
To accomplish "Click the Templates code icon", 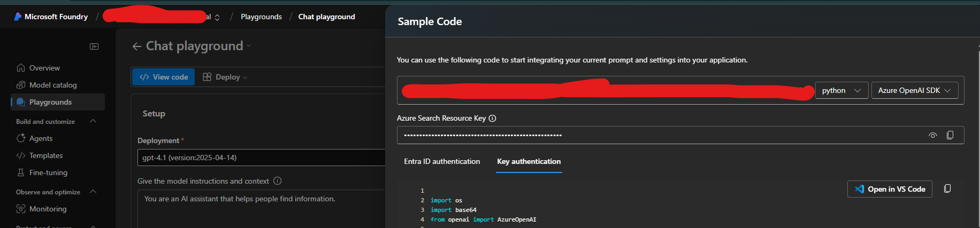I will pos(21,155).
